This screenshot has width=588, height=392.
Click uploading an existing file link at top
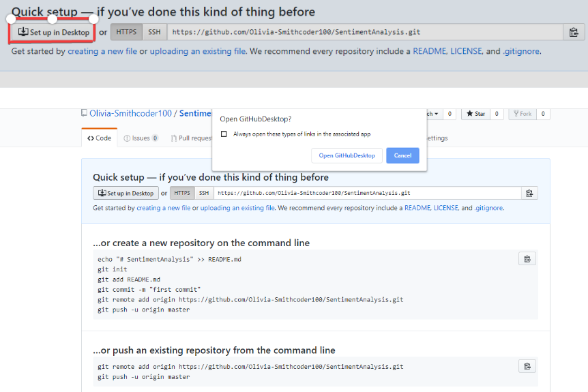click(198, 51)
